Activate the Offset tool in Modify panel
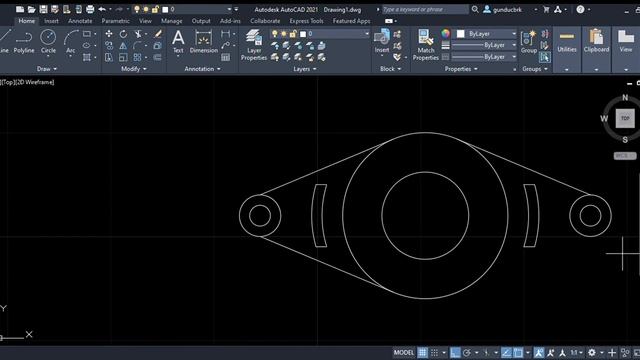The image size is (640, 360). (158, 57)
